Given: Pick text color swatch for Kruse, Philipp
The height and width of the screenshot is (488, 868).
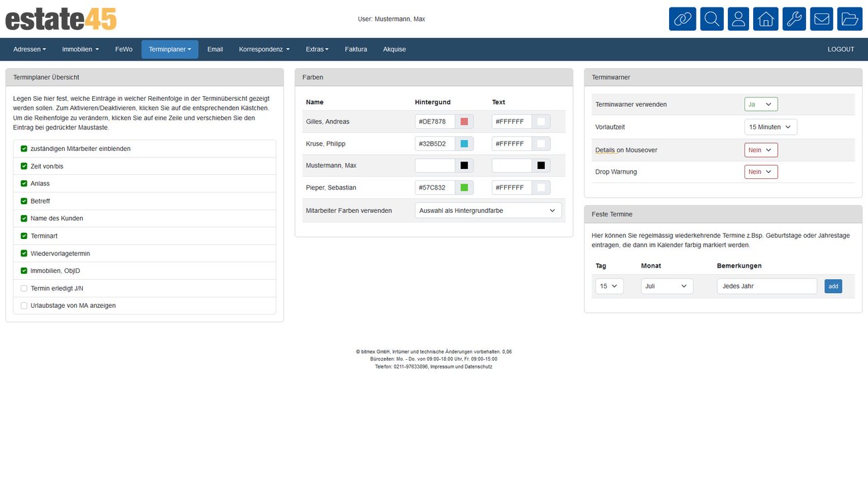Looking at the screenshot, I should (541, 144).
